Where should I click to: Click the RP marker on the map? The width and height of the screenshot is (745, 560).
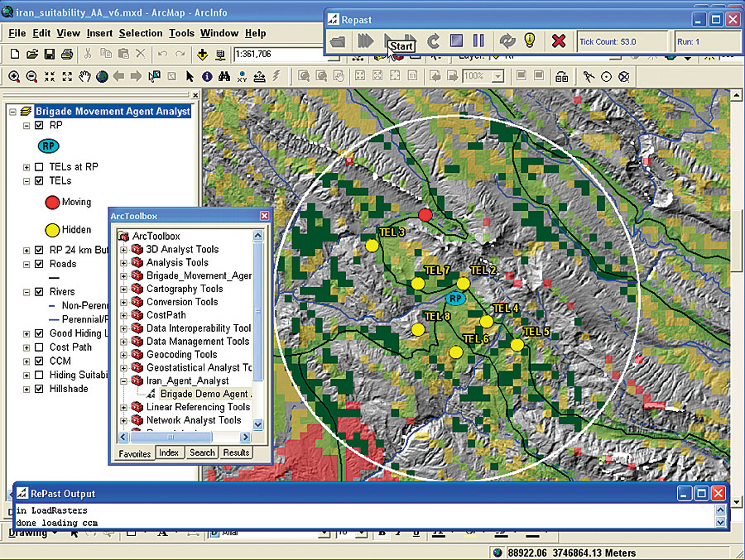(x=455, y=299)
